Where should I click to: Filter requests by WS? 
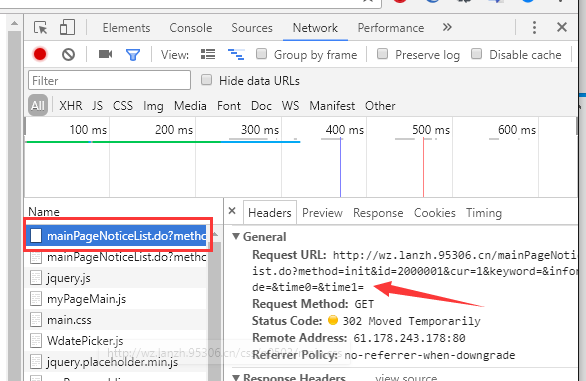pos(290,106)
